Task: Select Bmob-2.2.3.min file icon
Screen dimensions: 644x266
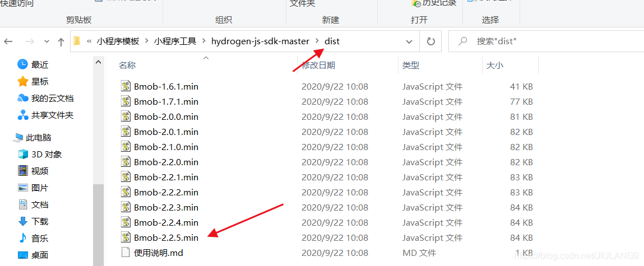Action: [126, 207]
